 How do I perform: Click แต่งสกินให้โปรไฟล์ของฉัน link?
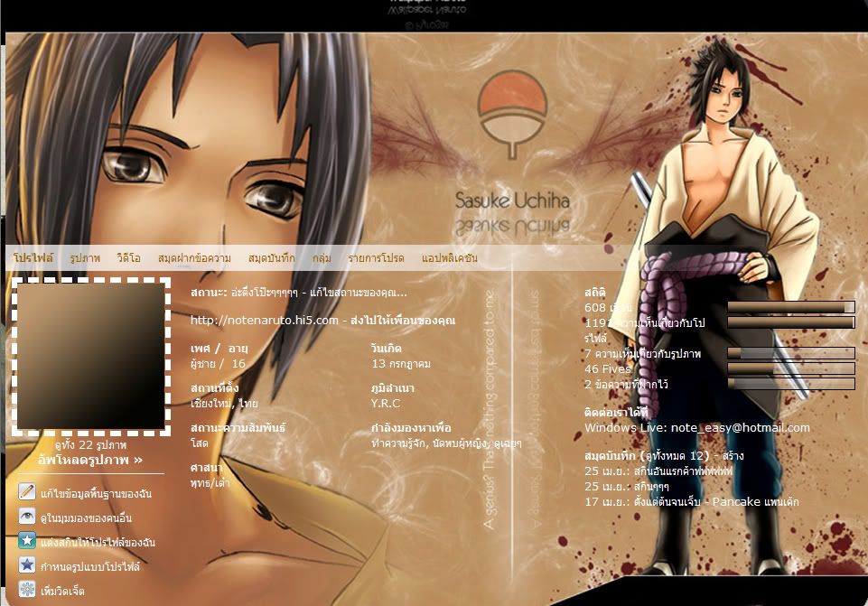[98, 543]
